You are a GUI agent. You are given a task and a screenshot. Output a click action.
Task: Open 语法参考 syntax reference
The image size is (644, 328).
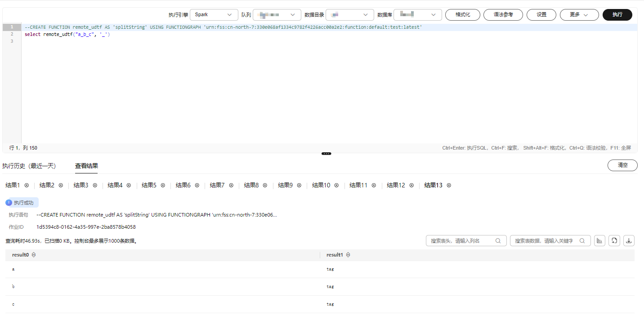point(503,15)
